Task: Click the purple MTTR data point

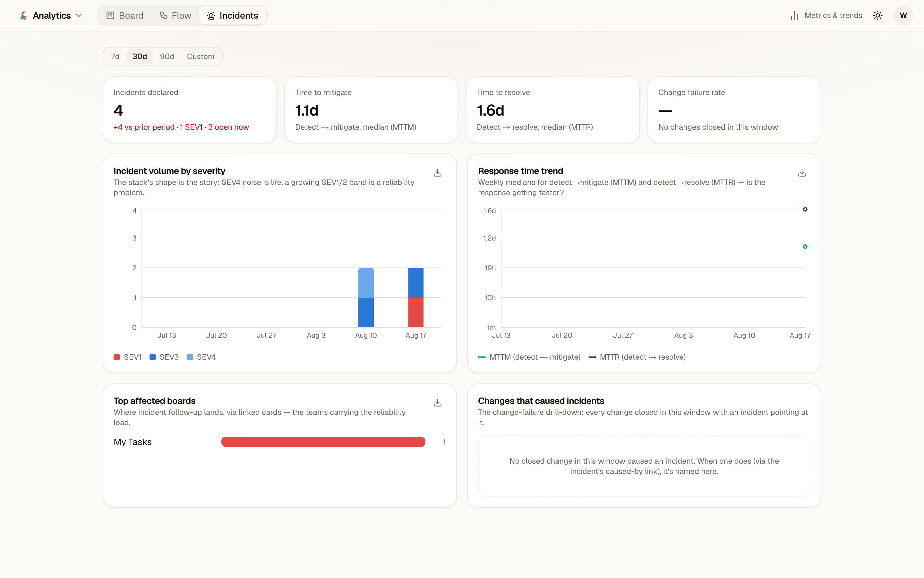Action: [x=805, y=209]
